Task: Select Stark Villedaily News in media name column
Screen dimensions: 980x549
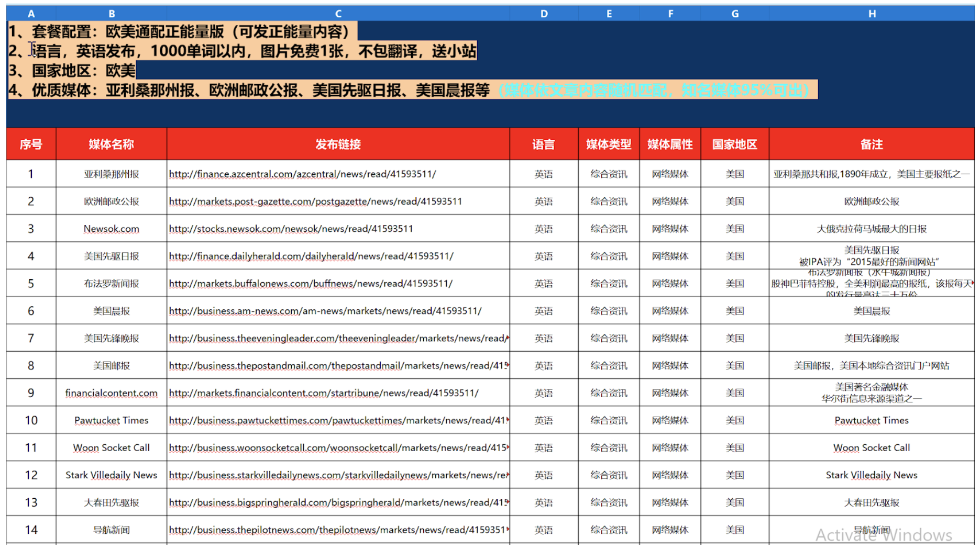Action: pyautogui.click(x=112, y=475)
